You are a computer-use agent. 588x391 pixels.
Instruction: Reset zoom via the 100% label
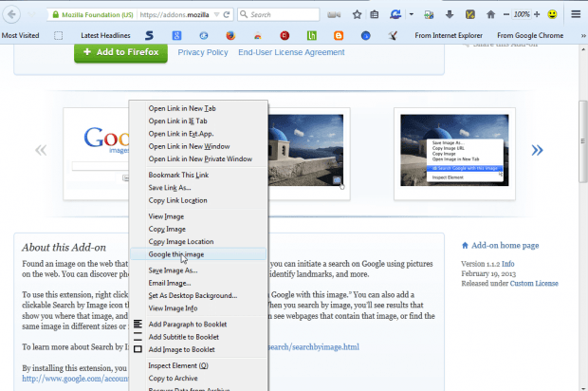[522, 14]
